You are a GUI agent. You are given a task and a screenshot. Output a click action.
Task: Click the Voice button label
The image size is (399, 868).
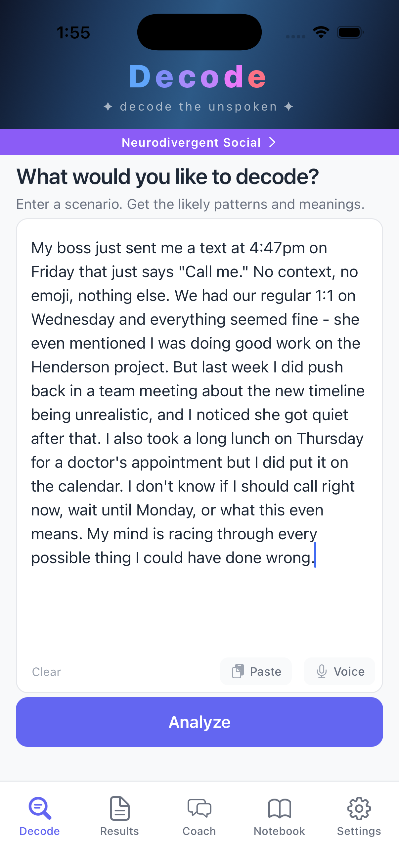(x=349, y=671)
